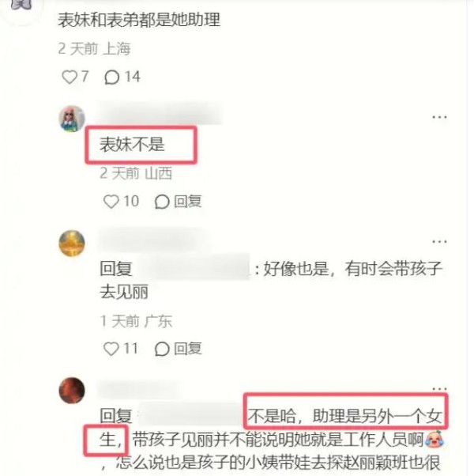Screen dimensions: 474x476
Task: Click 回复 text under the Guangdong comment
Action: click(x=188, y=349)
